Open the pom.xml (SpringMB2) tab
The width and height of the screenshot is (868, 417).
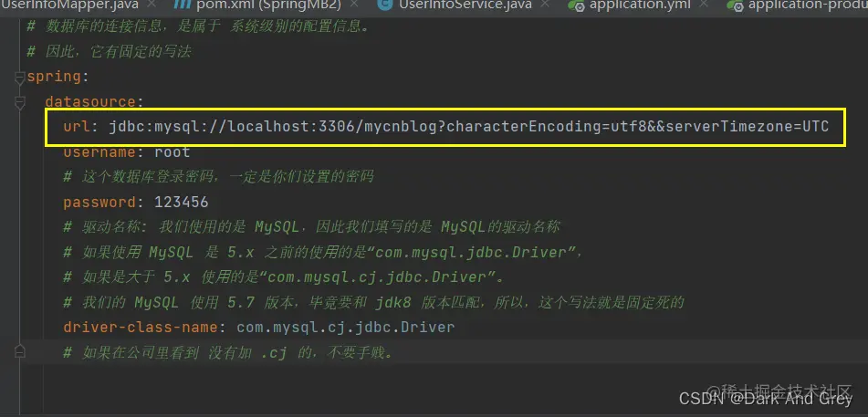(x=269, y=5)
